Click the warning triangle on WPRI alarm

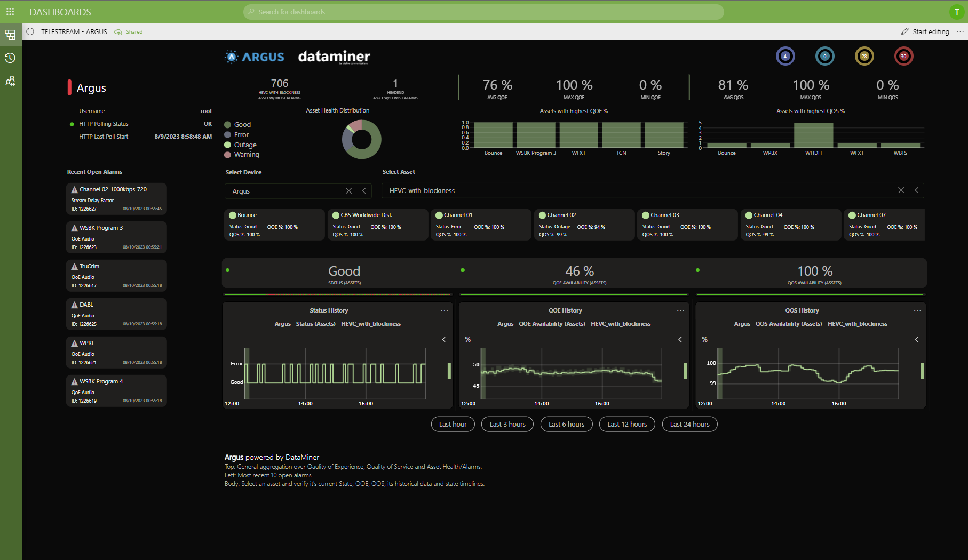(75, 343)
